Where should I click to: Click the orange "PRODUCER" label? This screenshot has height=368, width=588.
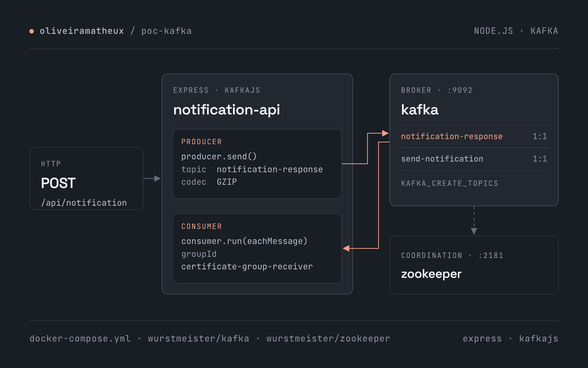(201, 142)
